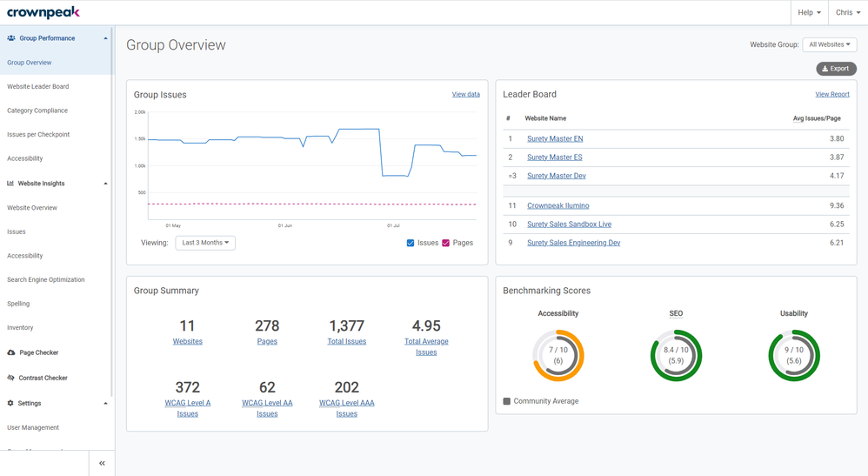Click the Total Issues summary link

(346, 341)
